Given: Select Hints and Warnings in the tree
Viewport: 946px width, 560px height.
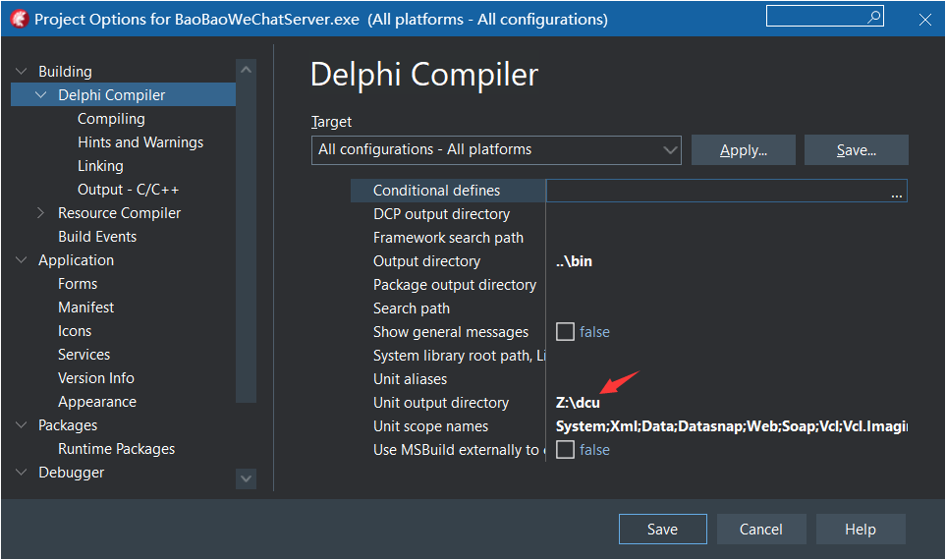Looking at the screenshot, I should point(140,142).
